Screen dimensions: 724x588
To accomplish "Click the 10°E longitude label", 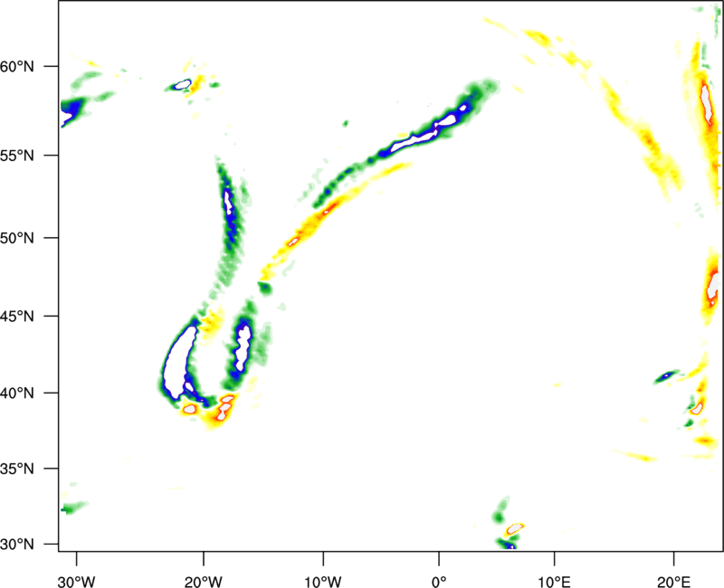I will (x=555, y=582).
